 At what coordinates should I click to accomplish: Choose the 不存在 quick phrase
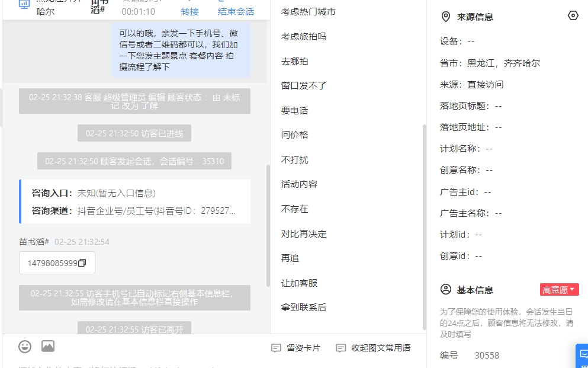coord(295,209)
